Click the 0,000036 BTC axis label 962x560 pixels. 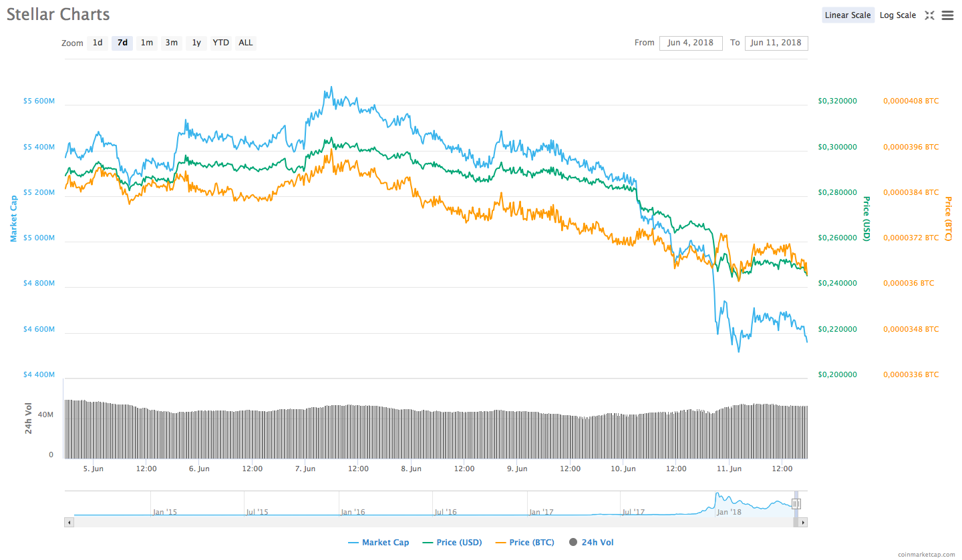pos(909,284)
